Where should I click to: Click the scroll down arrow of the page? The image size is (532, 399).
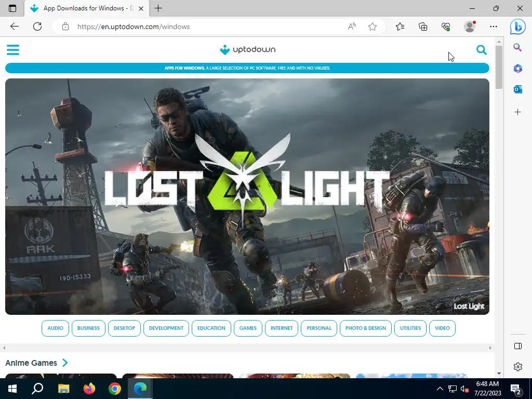pos(499,374)
